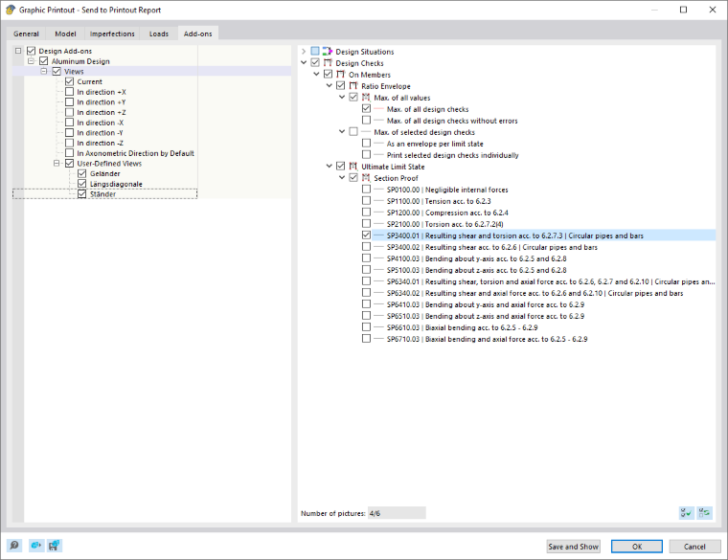Click the check-all icon at bottom right
728x560 pixels.
(x=686, y=513)
